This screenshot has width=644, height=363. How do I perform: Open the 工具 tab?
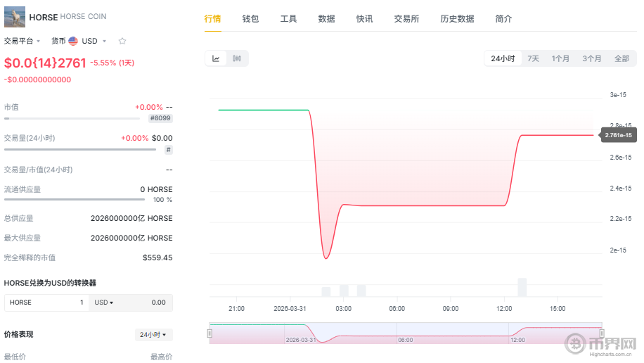pos(288,19)
